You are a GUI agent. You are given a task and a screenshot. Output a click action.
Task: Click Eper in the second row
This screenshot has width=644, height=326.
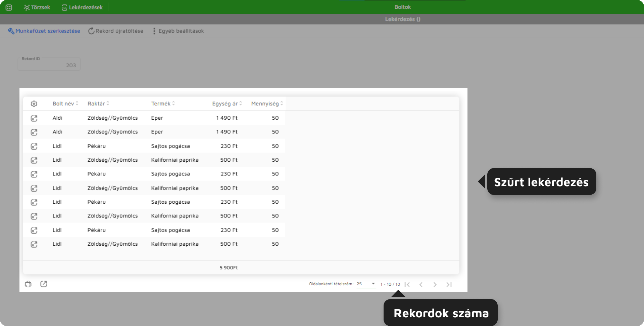click(x=157, y=132)
